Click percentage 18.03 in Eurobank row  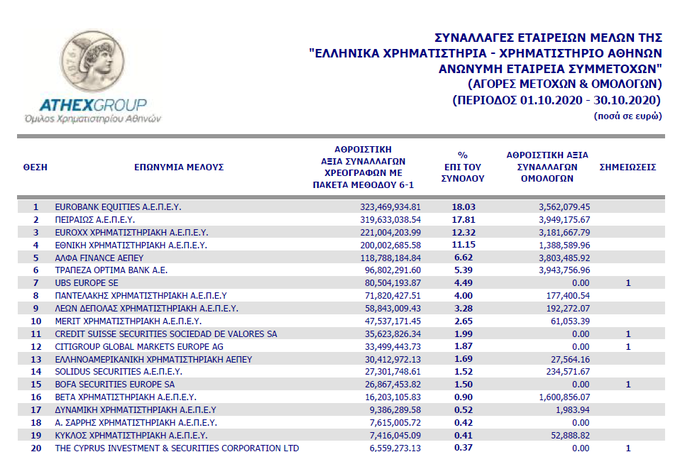click(464, 207)
